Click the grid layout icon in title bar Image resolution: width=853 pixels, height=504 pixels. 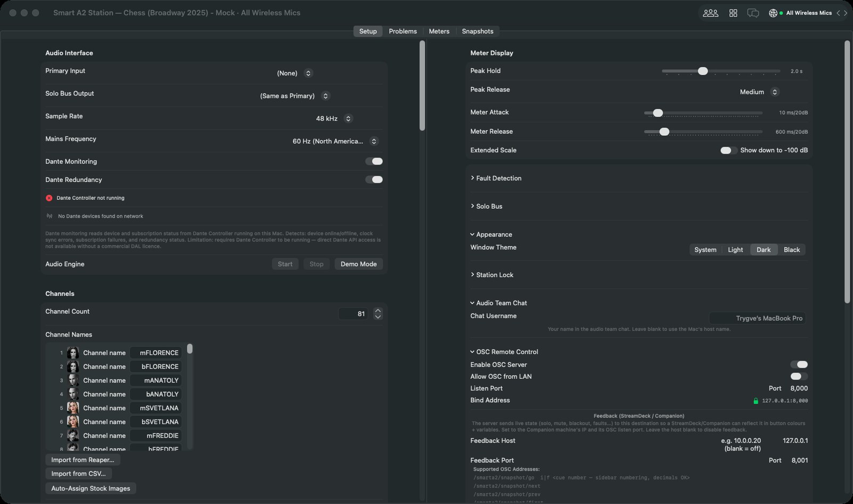click(x=733, y=13)
